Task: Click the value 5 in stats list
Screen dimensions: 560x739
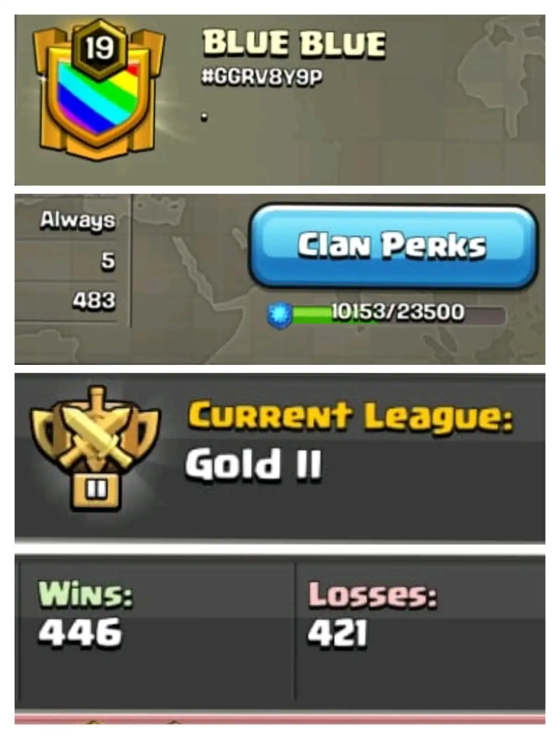Action: coord(108,260)
